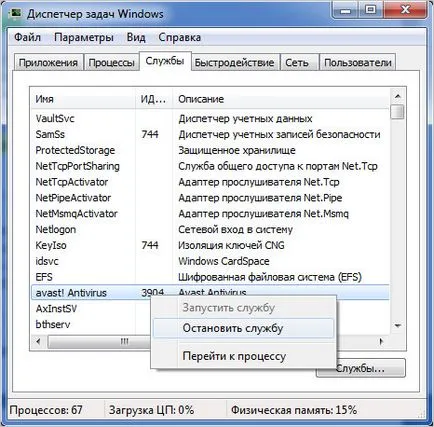Minimize the Task Manager window
Image resolution: width=434 pixels, height=427 pixels.
(346, 11)
